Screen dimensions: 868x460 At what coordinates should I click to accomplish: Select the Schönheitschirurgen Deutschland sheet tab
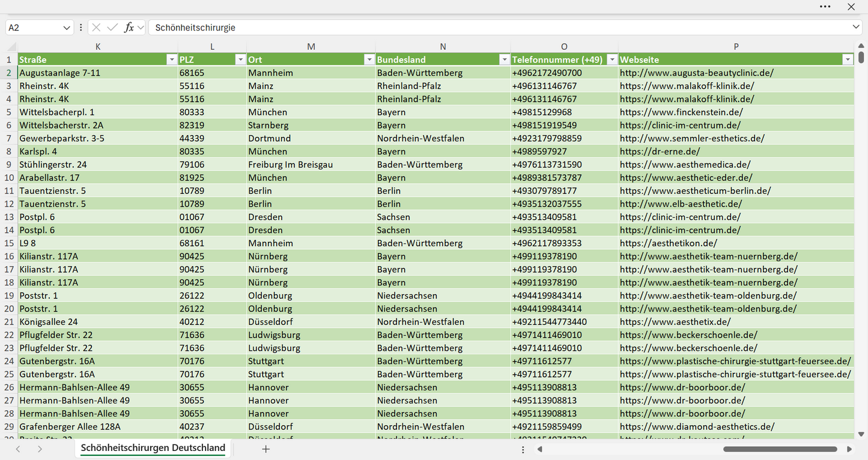click(153, 448)
